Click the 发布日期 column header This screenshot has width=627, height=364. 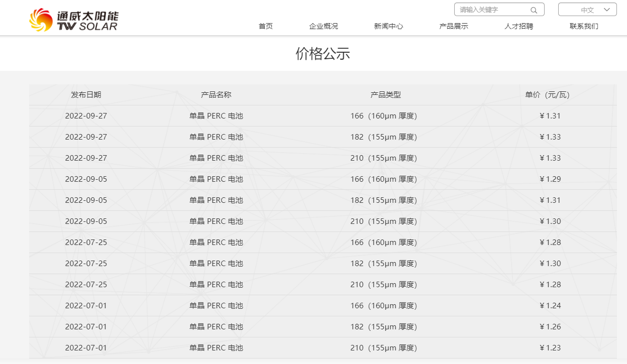[86, 95]
